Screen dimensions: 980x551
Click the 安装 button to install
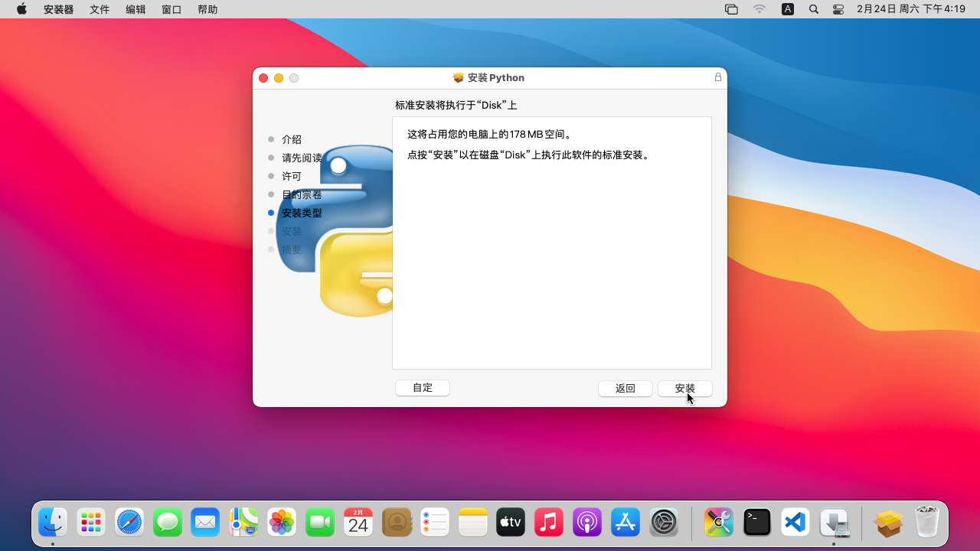685,388
